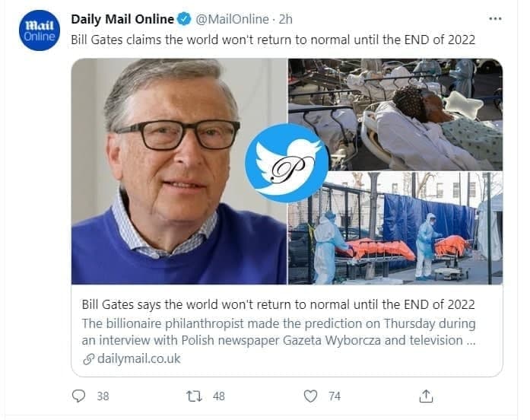Click the tweet text about Bill Gates
The height and width of the screenshot is (420, 530).
coord(273,40)
